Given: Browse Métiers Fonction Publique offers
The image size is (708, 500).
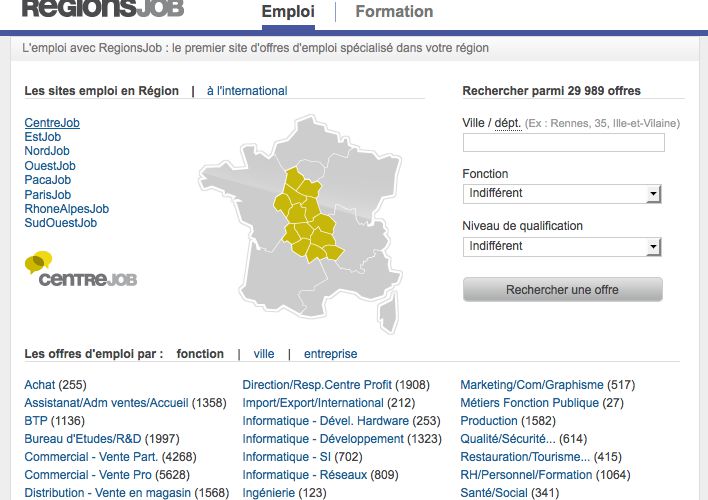Looking at the screenshot, I should pyautogui.click(x=530, y=403).
